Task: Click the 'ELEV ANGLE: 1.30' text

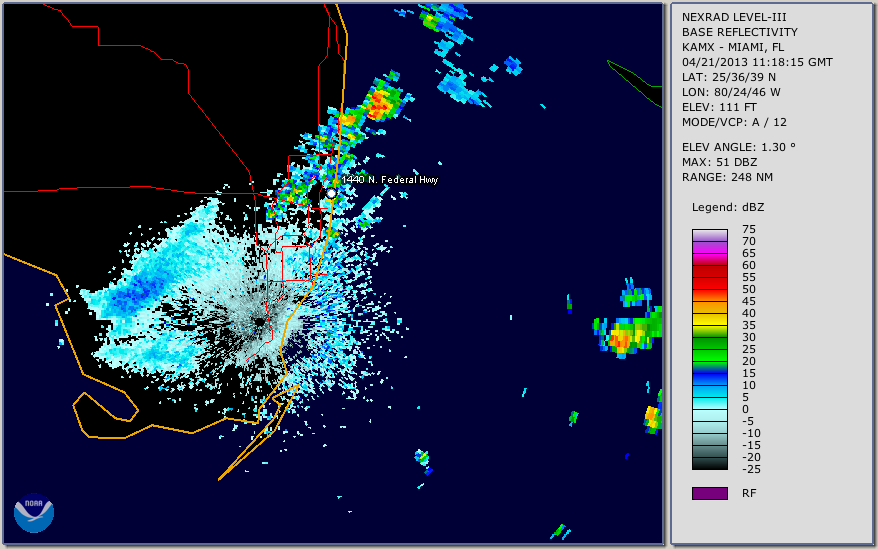Action: point(739,147)
